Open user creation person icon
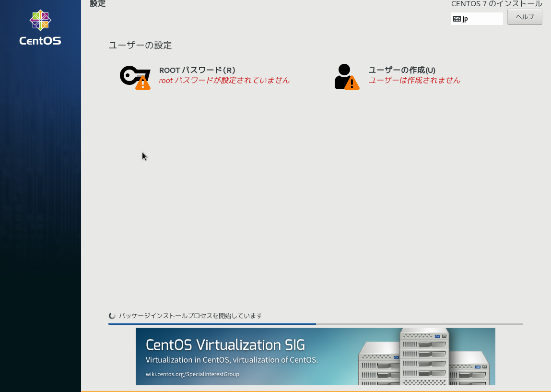 click(347, 77)
